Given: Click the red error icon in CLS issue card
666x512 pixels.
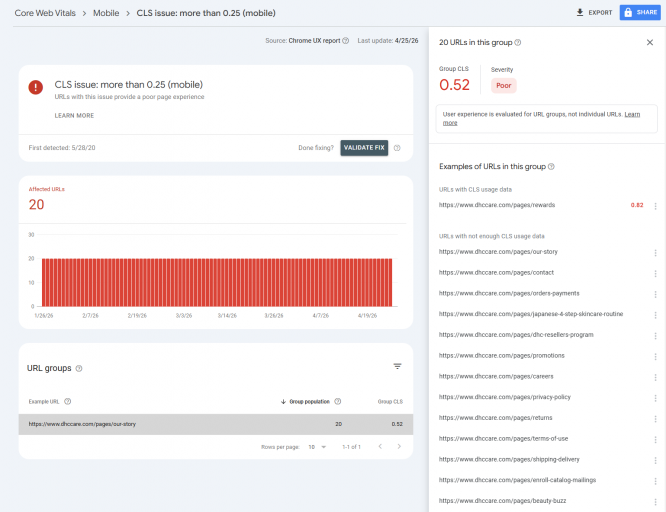Looking at the screenshot, I should click(36, 88).
